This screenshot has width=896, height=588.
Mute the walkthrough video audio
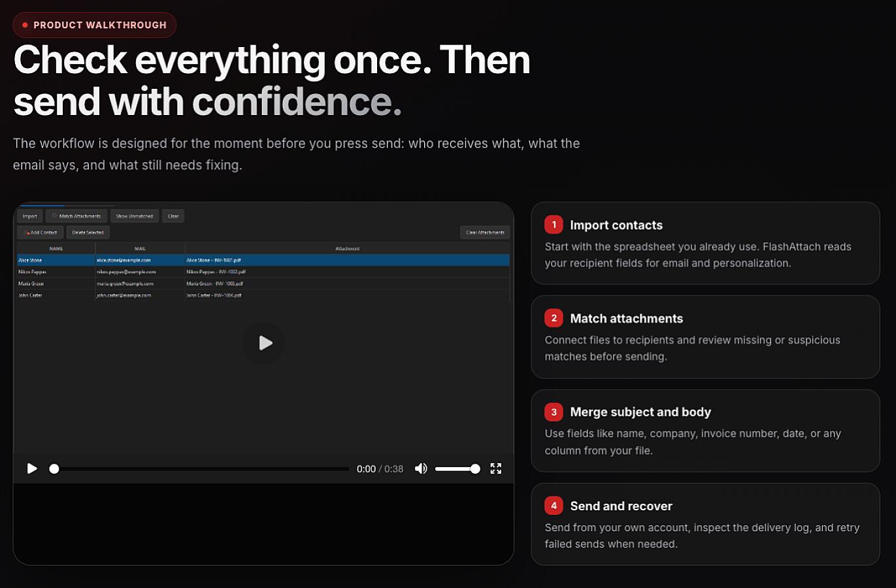click(421, 468)
